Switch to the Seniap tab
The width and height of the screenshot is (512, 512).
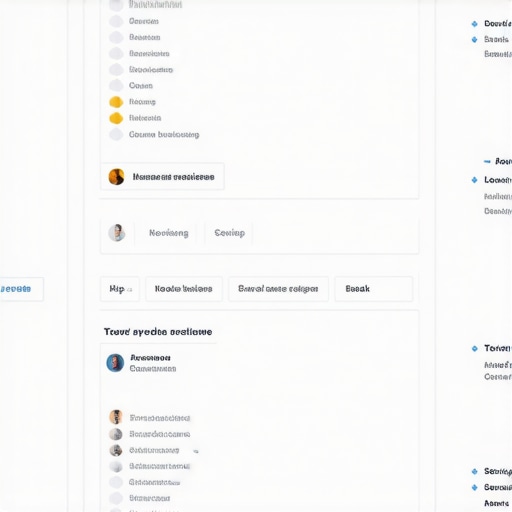[230, 233]
